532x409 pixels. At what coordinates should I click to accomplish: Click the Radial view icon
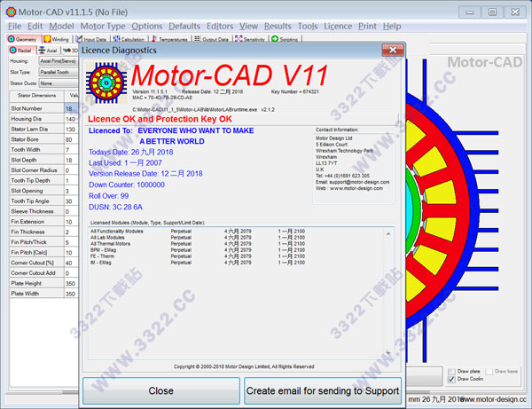coord(13,51)
